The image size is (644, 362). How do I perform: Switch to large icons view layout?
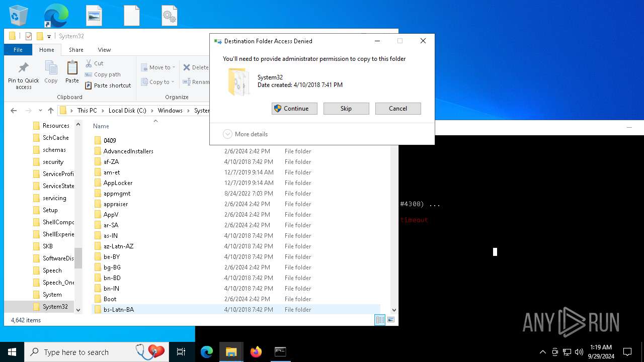click(391, 320)
